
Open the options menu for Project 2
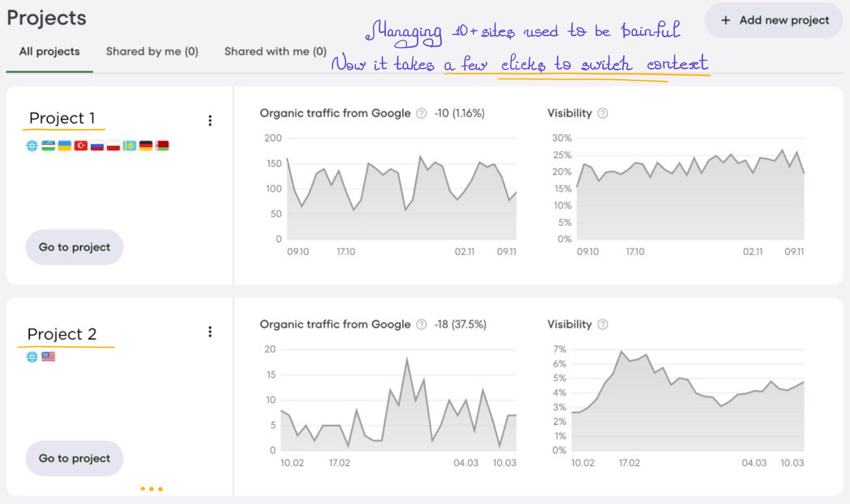[x=210, y=332]
